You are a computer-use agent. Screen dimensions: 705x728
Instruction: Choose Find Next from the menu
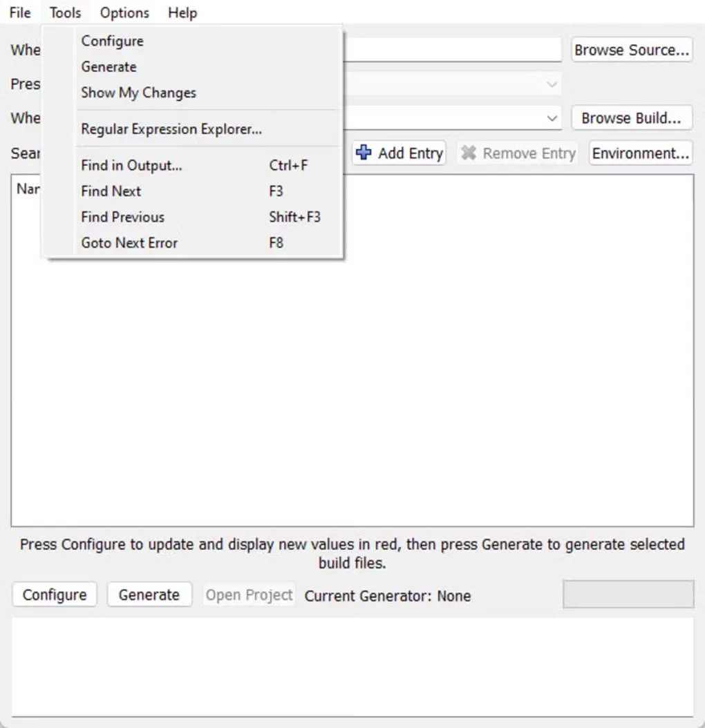point(194,191)
